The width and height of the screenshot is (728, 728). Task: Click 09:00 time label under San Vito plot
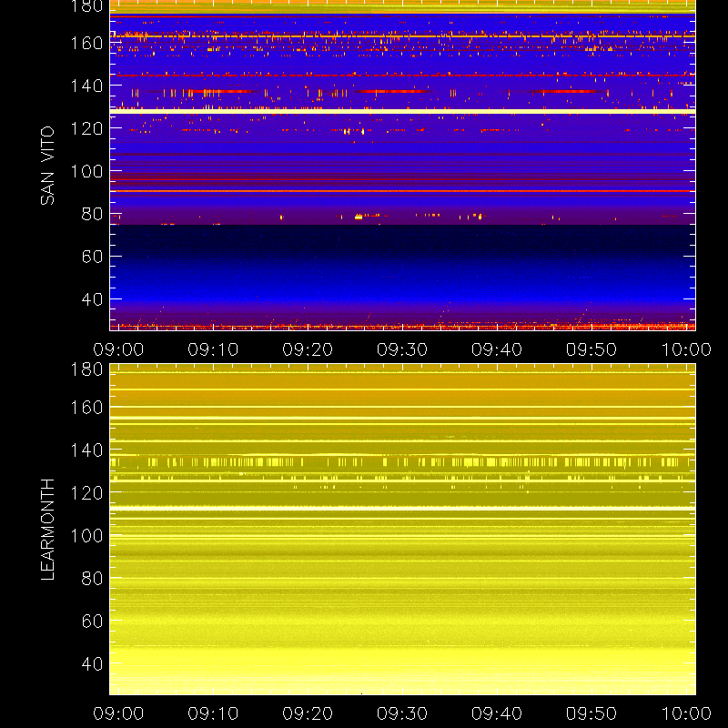(x=118, y=349)
